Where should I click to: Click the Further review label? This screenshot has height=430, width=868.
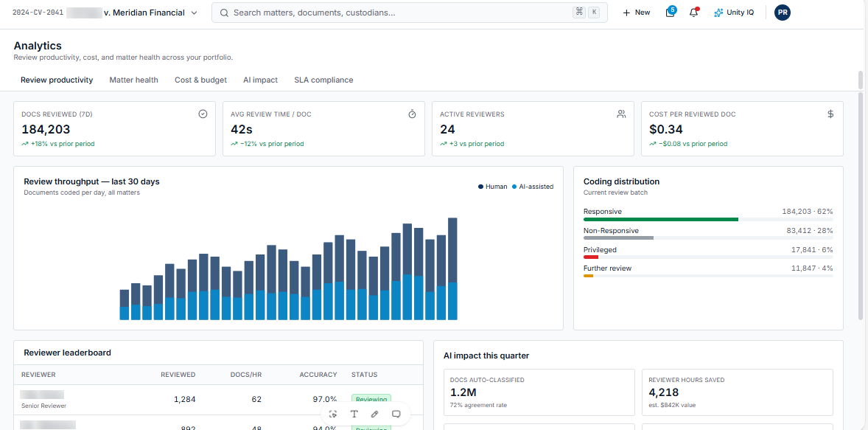(607, 268)
